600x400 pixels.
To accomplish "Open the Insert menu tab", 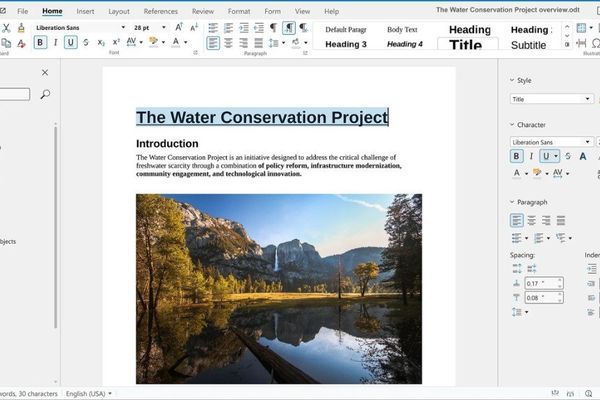I will click(85, 10).
